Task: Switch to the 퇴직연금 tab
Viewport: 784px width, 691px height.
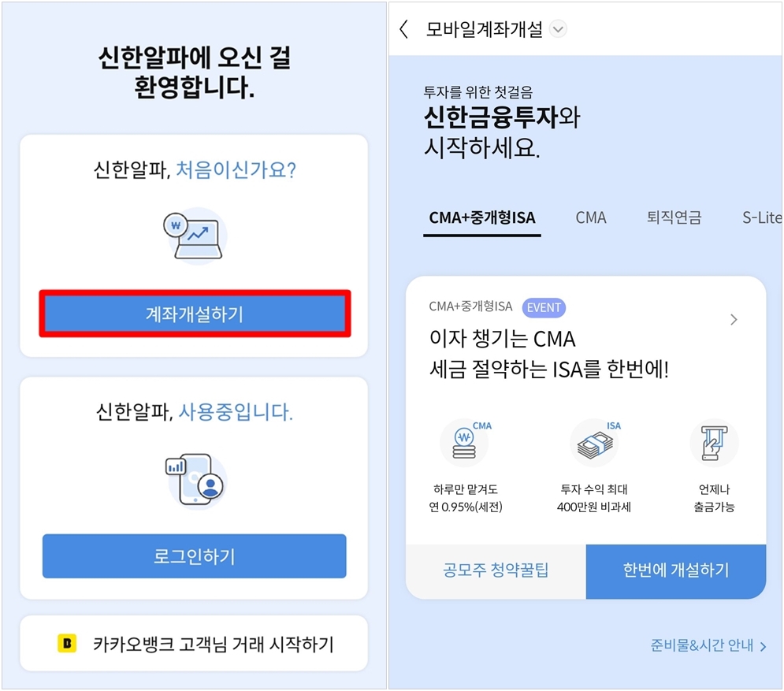Action: pyautogui.click(x=674, y=217)
